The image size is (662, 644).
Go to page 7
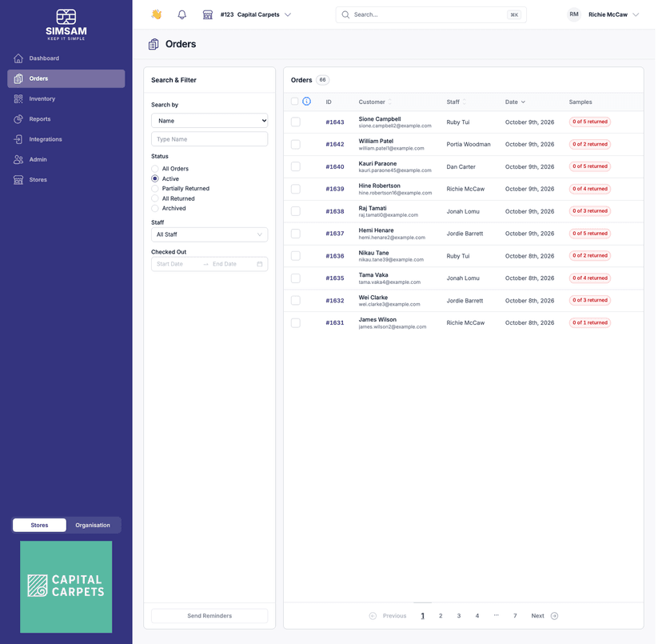[515, 616]
